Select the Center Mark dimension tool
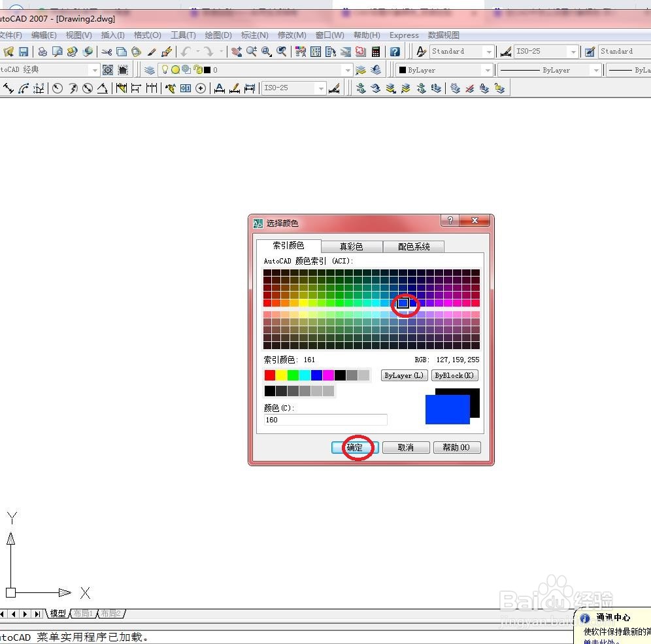This screenshot has width=651, height=644. pyautogui.click(x=201, y=88)
